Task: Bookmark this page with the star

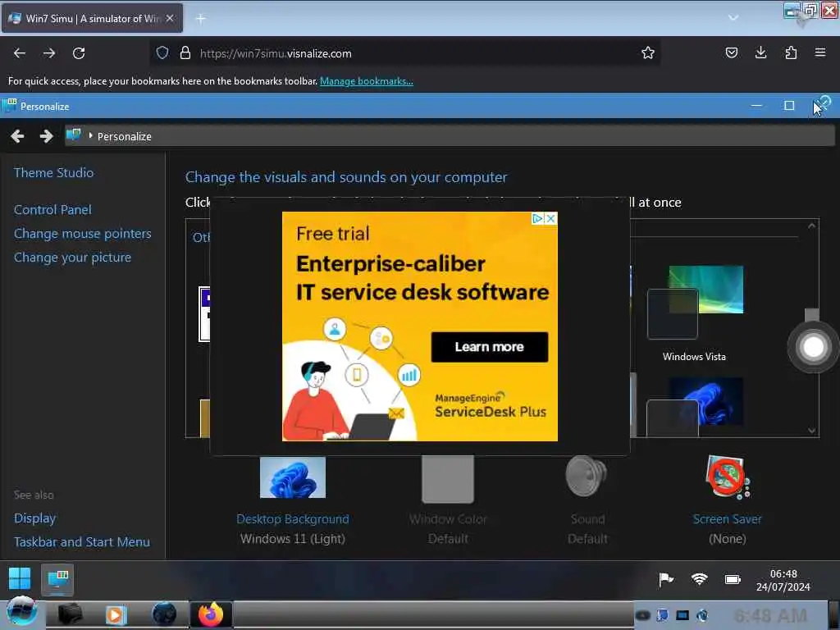Action: [648, 52]
